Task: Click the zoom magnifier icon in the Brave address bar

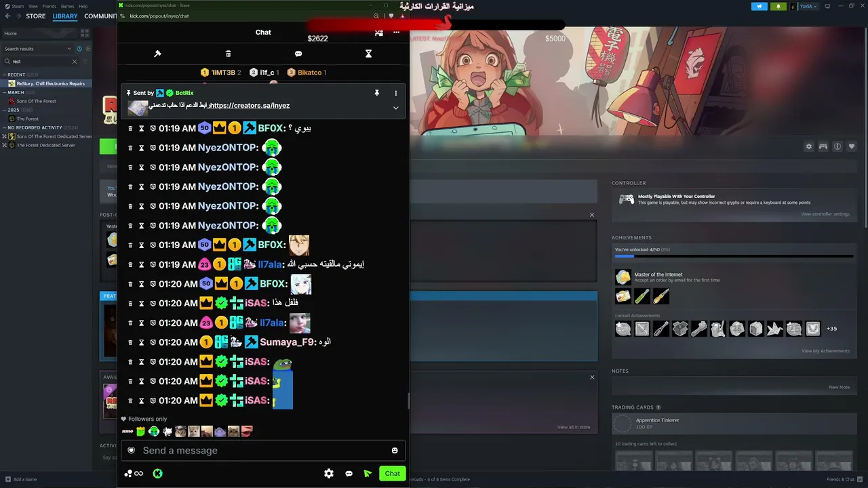Action: tap(376, 16)
